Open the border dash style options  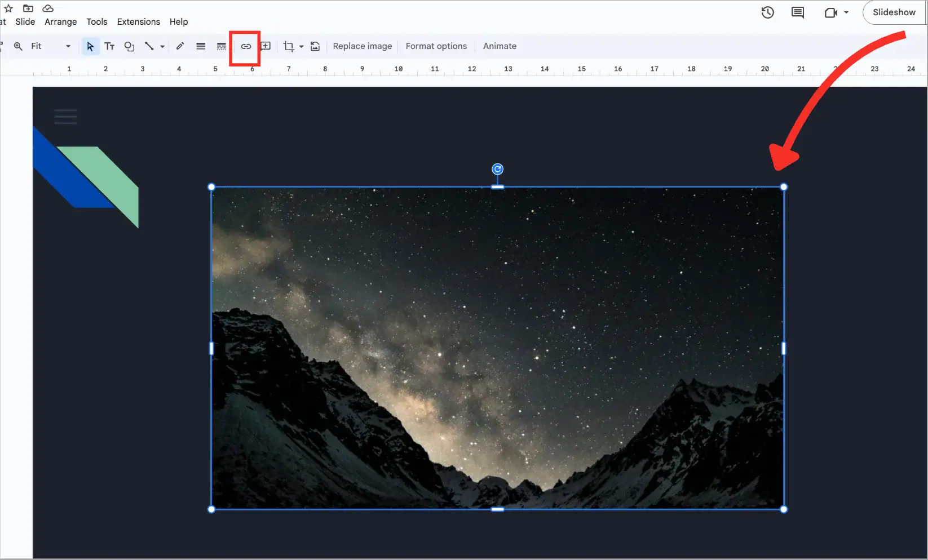221,46
